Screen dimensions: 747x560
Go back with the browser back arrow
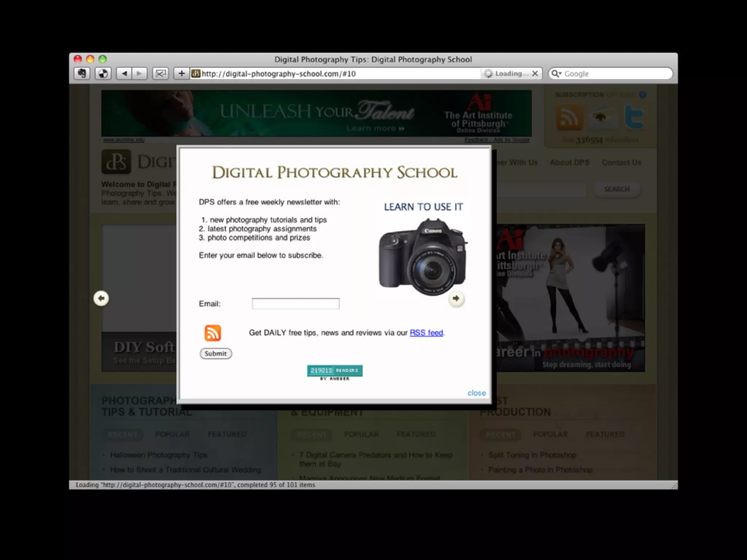124,74
